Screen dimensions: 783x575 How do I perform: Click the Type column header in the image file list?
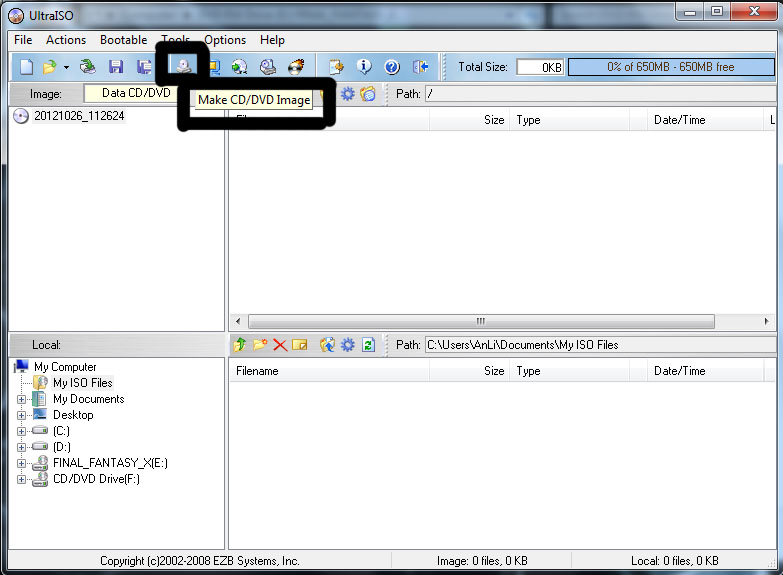click(x=570, y=120)
